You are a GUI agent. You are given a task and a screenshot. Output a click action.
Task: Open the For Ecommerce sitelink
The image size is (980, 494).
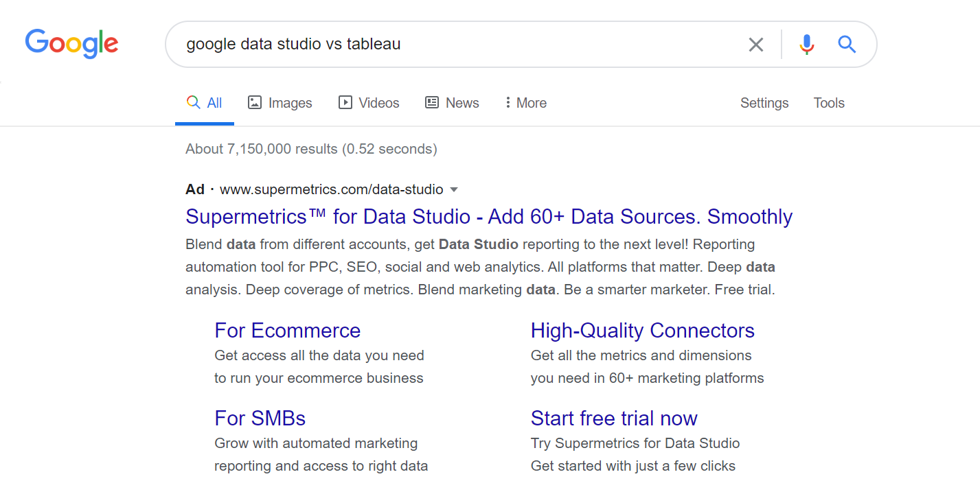click(288, 331)
